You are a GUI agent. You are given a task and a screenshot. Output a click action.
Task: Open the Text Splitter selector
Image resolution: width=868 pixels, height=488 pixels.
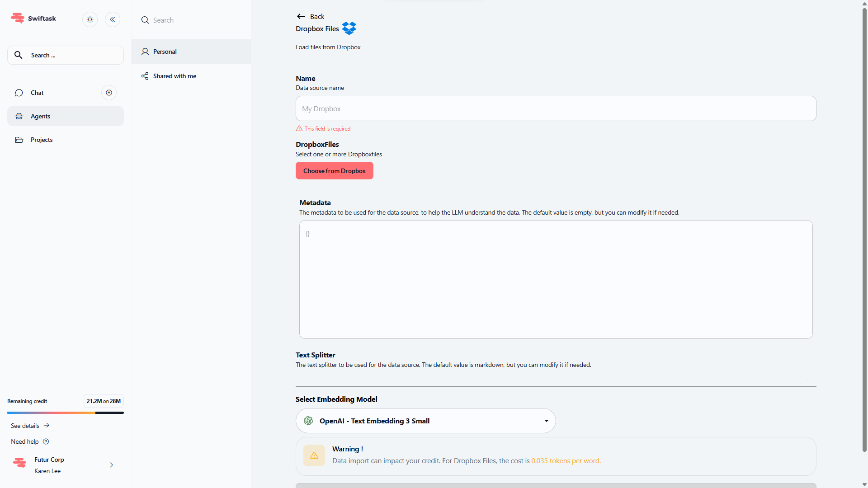coord(556,379)
